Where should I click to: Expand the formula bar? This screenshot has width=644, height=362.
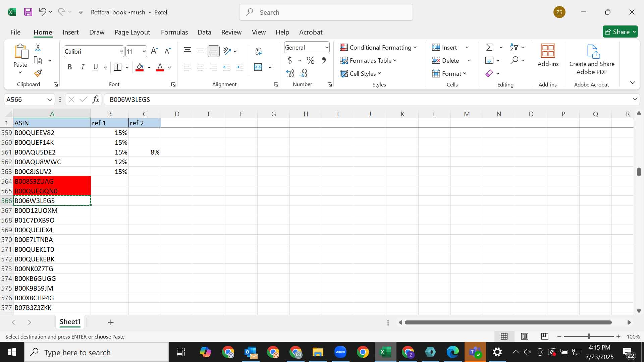coord(635,99)
